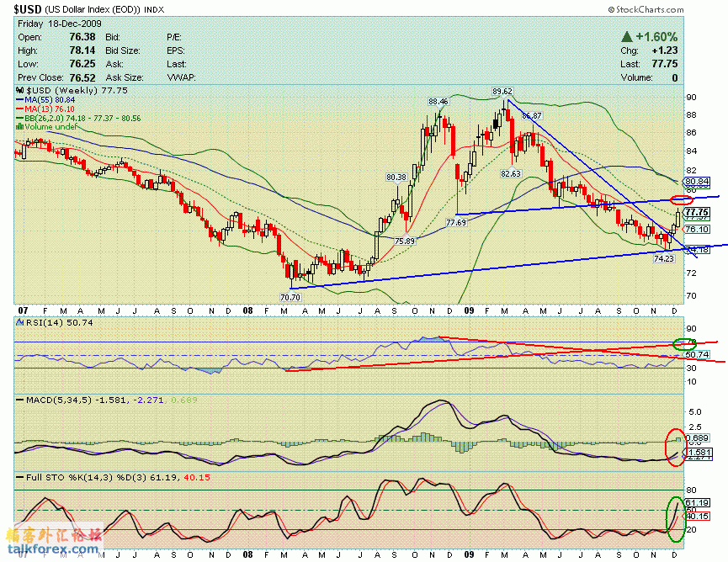Viewport: 728px width, 562px height.
Task: Click the 82.63 price label
Action: point(511,173)
